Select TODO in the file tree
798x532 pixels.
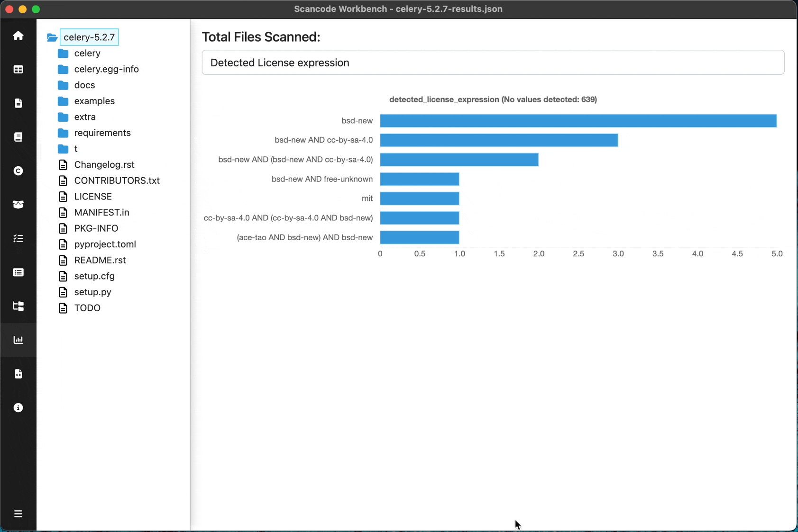coord(87,308)
